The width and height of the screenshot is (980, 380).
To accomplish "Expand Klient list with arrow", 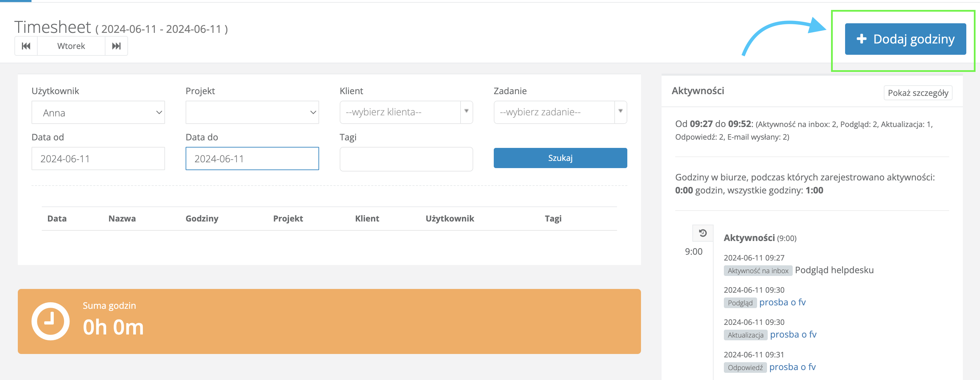I will [x=466, y=112].
